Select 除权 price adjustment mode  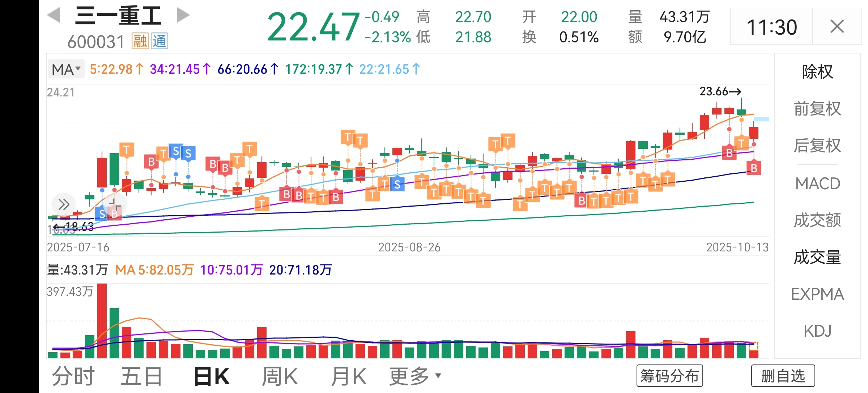click(x=817, y=72)
